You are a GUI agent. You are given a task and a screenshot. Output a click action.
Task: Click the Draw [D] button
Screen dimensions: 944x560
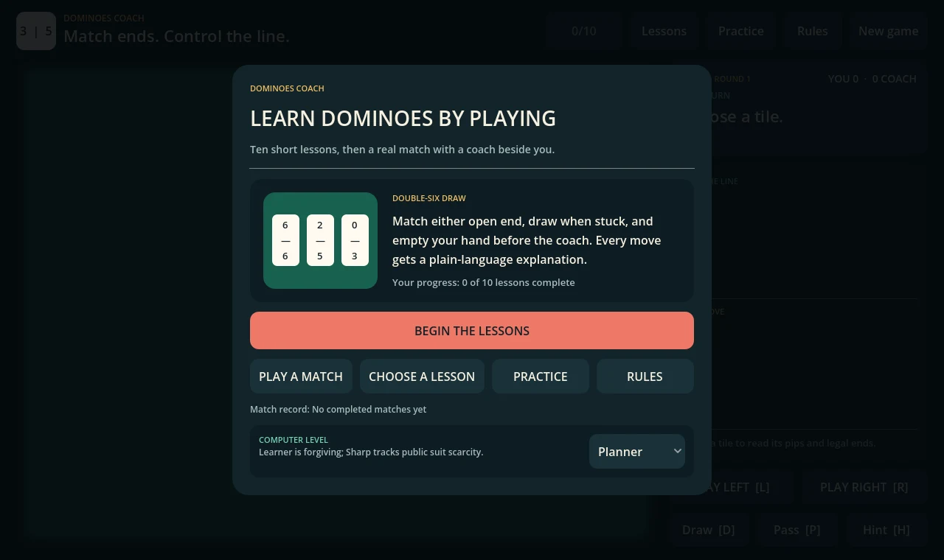point(709,530)
